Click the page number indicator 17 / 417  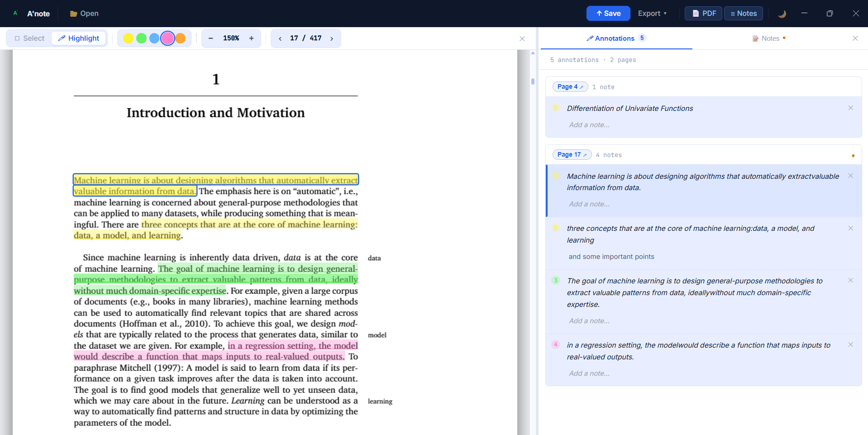(x=306, y=38)
